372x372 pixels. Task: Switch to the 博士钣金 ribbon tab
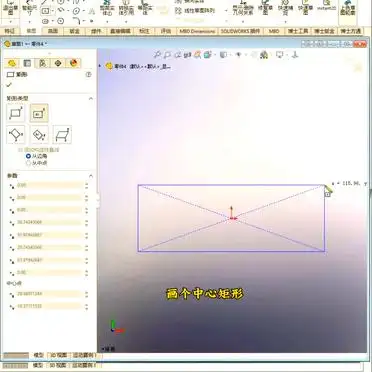tap(324, 31)
